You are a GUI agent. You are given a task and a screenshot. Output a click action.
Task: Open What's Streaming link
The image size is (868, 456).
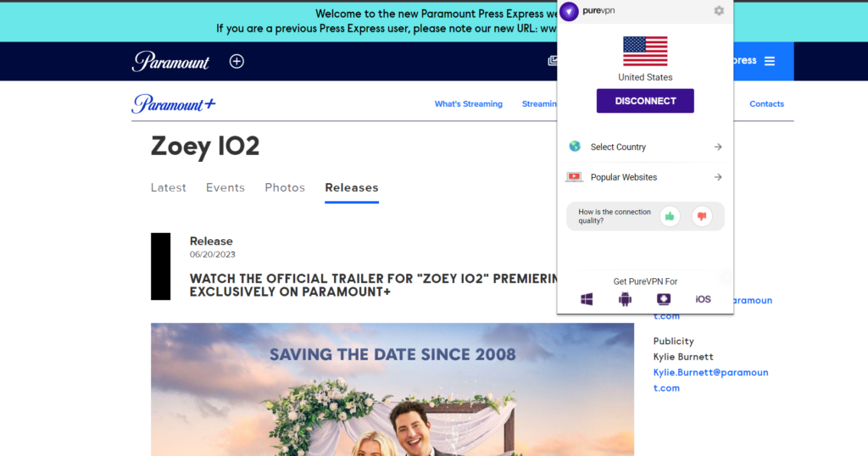click(x=468, y=104)
